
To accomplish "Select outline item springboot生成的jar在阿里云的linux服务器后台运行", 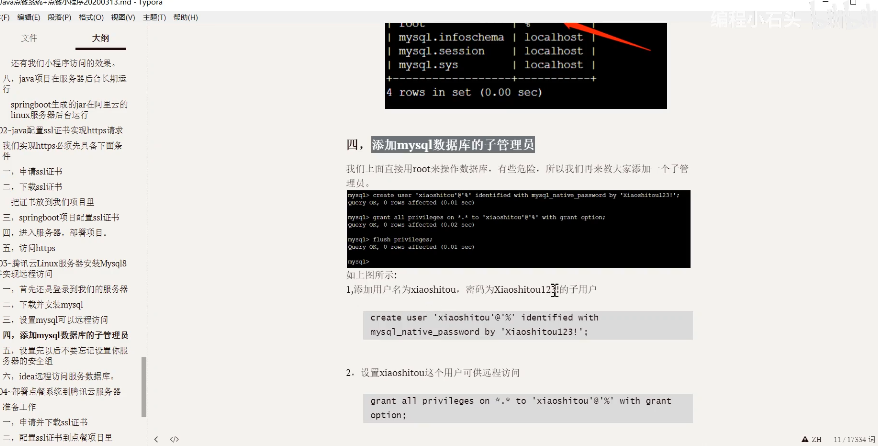I will point(69,109).
